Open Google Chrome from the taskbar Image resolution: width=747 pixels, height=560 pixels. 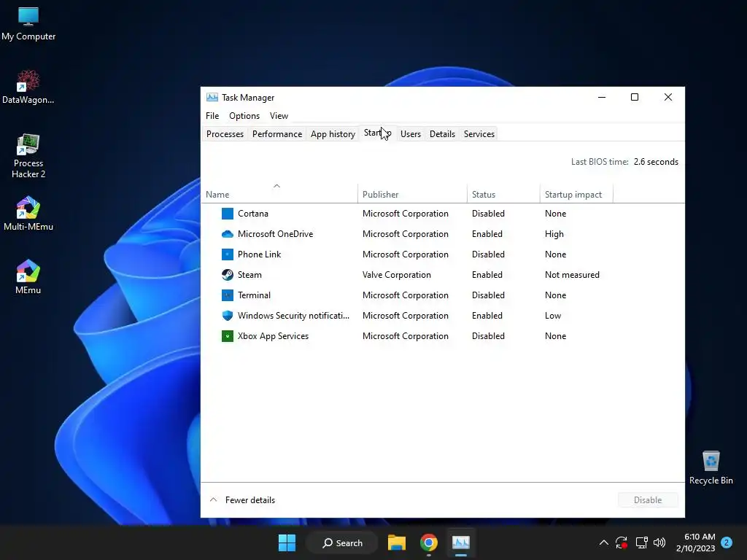click(429, 542)
